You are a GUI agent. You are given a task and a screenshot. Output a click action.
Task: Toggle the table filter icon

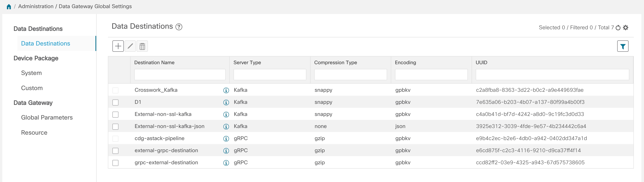(622, 46)
